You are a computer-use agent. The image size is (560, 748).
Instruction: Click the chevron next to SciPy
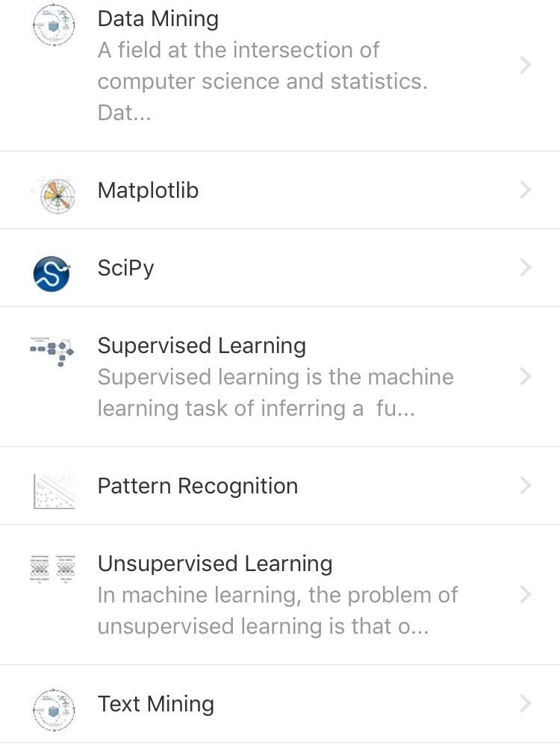[526, 267]
